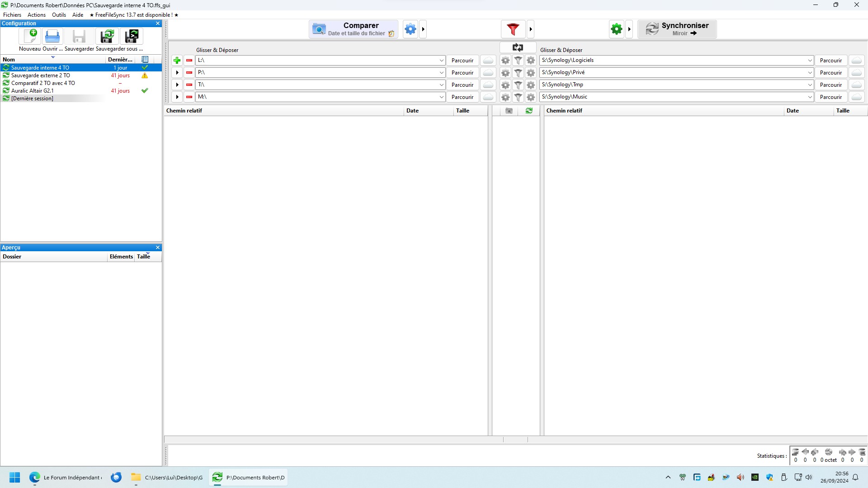Image resolution: width=868 pixels, height=488 pixels.
Task: Click the green sync action column icon
Action: pyautogui.click(x=529, y=111)
